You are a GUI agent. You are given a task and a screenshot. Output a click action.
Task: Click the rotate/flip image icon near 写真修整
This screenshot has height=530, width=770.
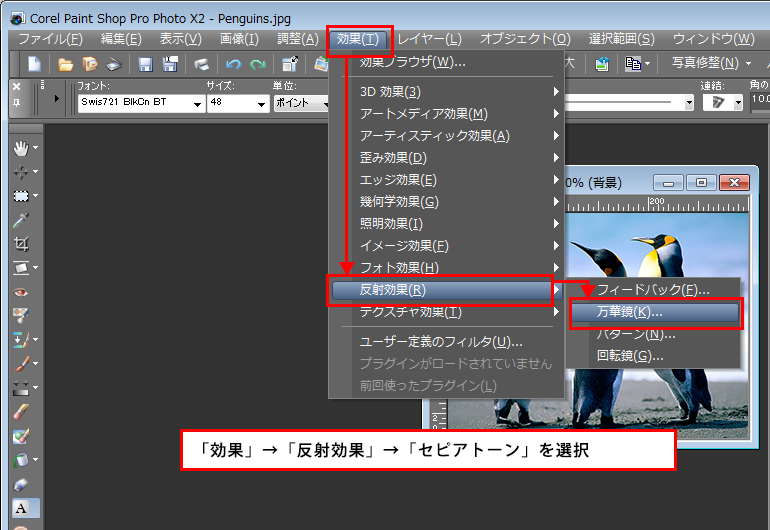[602, 64]
